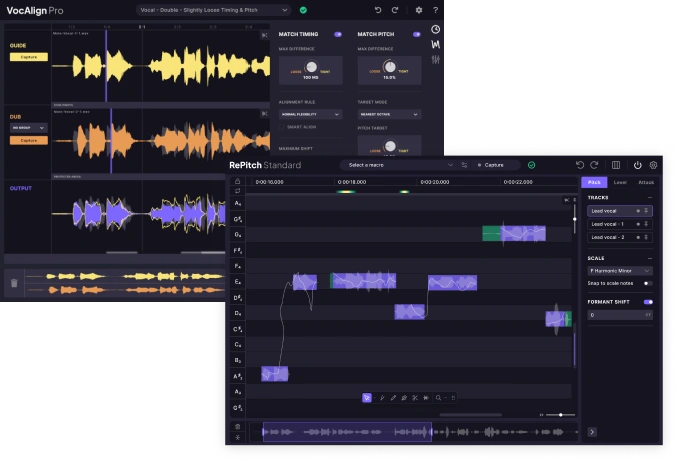Disable the Formant Shift toggle
This screenshot has width=676, height=460.
(648, 301)
